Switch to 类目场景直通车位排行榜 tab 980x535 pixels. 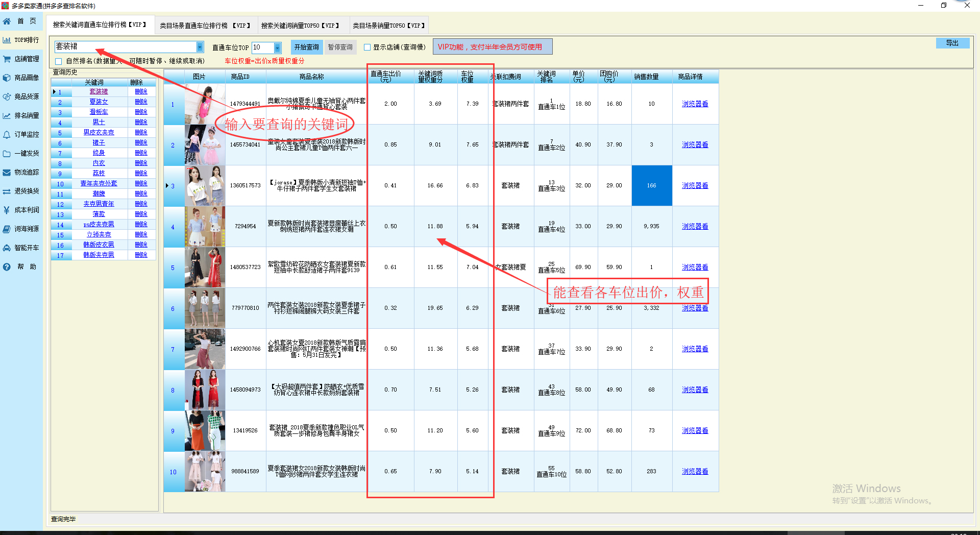coord(205,25)
